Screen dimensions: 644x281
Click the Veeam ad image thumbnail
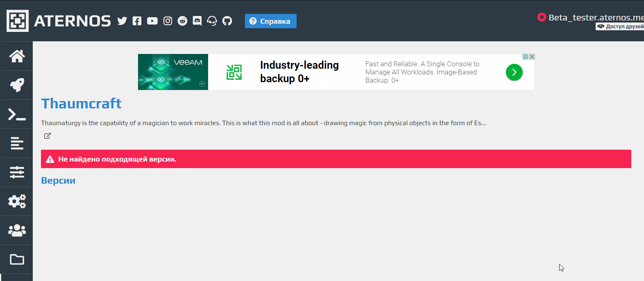(173, 72)
